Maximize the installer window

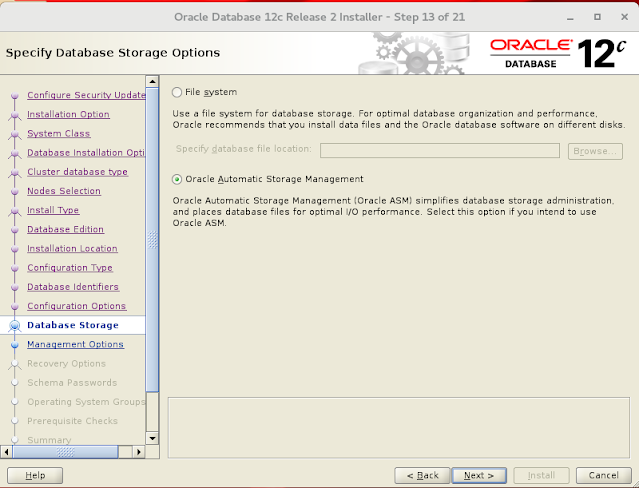[597, 17]
